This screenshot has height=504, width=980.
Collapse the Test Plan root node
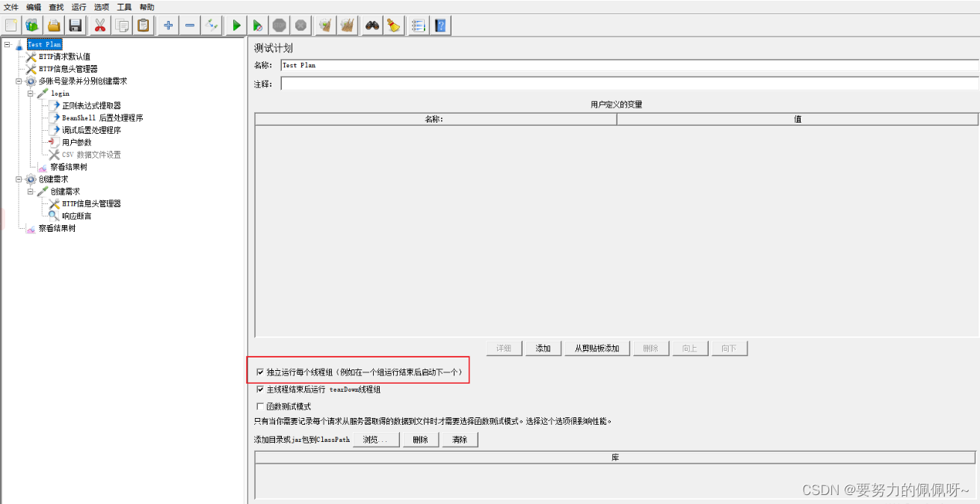pyautogui.click(x=7, y=45)
